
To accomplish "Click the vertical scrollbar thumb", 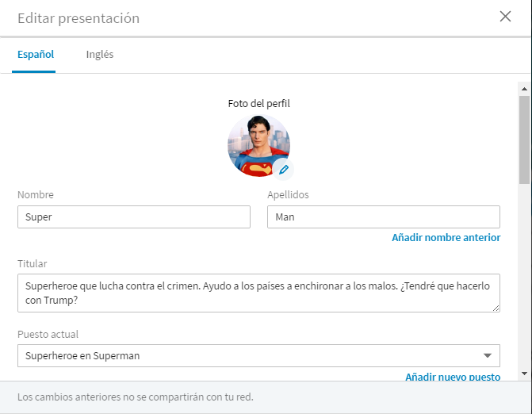I will pyautogui.click(x=524, y=140).
